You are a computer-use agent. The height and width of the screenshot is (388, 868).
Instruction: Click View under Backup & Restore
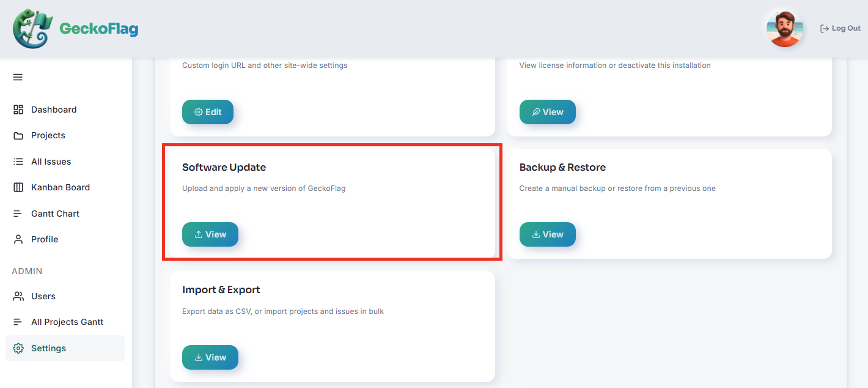pyautogui.click(x=548, y=234)
